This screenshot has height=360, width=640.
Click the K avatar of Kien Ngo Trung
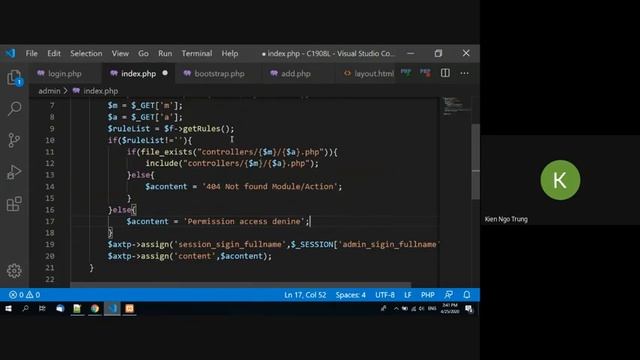click(x=560, y=180)
